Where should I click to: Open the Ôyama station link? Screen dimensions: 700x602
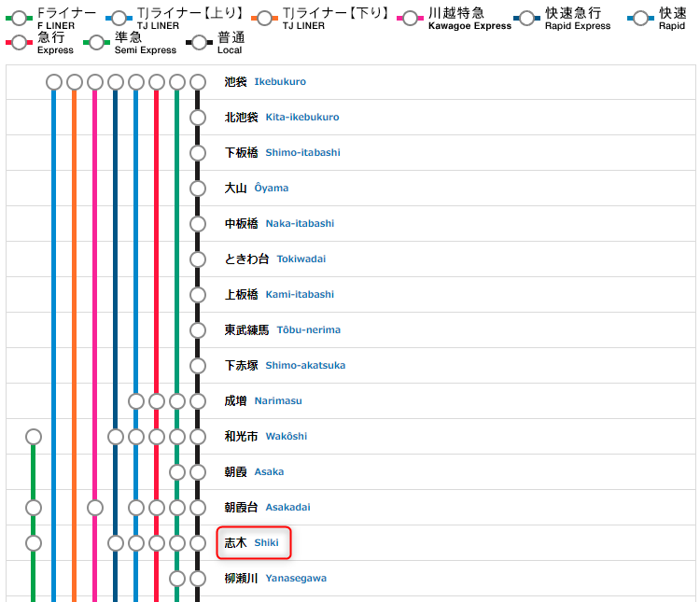coord(272,188)
